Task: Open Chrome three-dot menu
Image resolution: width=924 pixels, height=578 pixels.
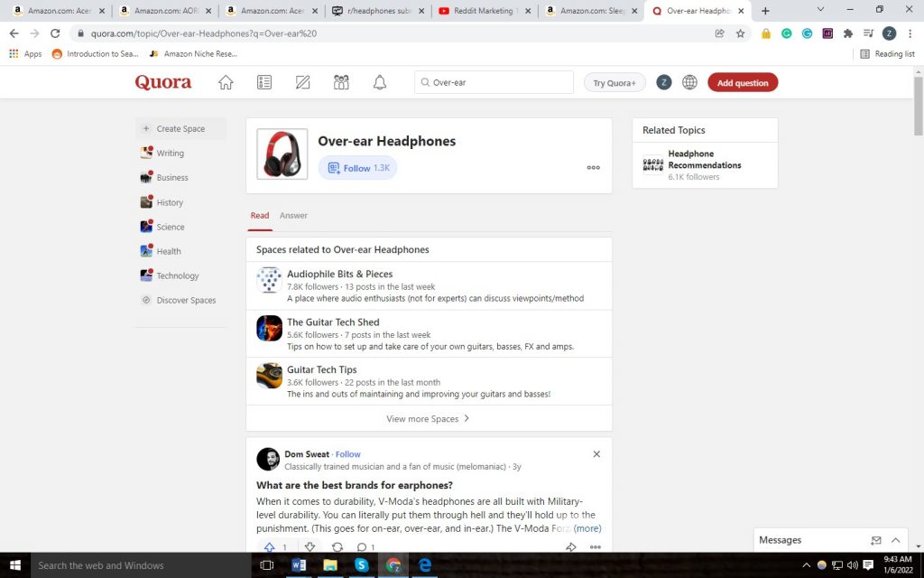Action: 910,33
